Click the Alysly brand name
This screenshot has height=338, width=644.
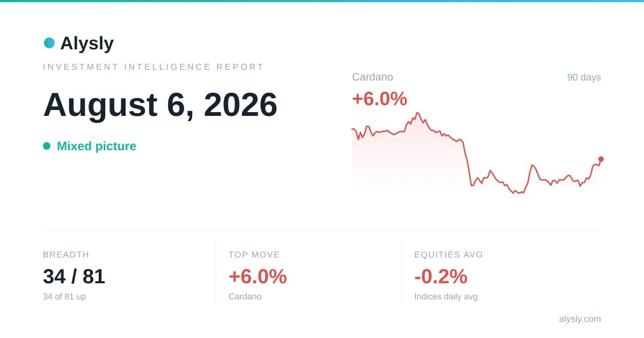pyautogui.click(x=87, y=43)
